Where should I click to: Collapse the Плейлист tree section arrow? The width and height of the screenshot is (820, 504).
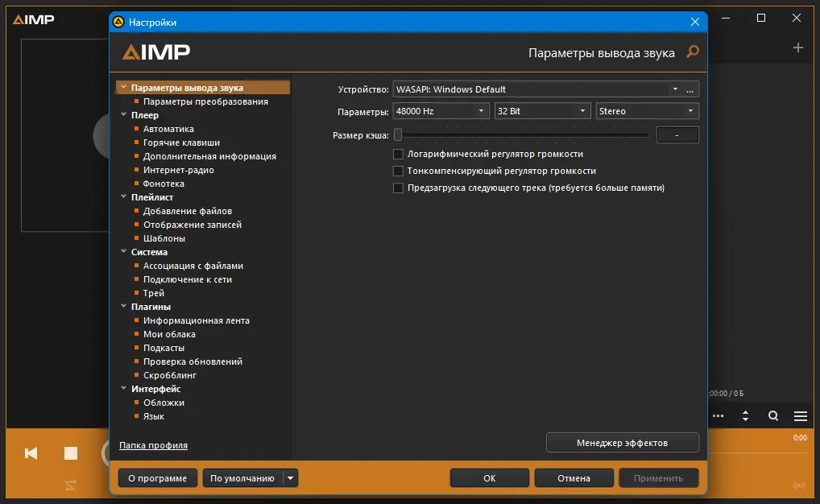(x=124, y=196)
